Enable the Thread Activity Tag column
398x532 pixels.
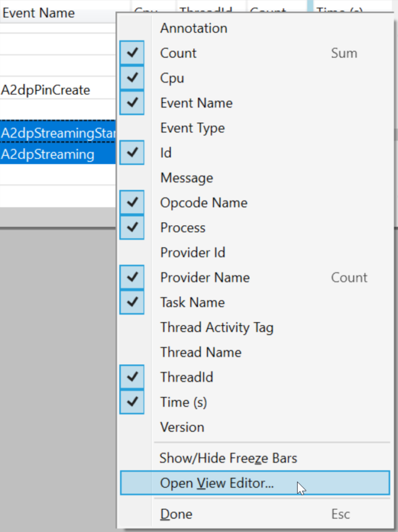216,327
